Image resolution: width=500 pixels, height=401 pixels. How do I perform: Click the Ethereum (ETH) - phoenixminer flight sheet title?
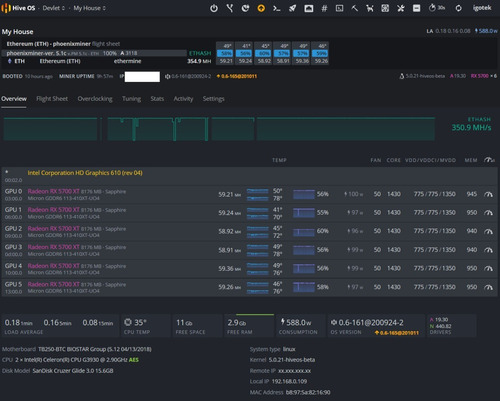63,44
